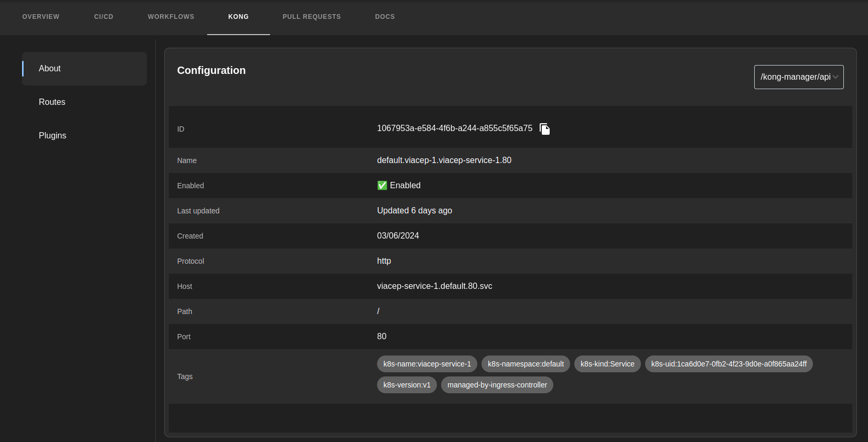
Task: Click the Path value slash
Action: [x=378, y=311]
